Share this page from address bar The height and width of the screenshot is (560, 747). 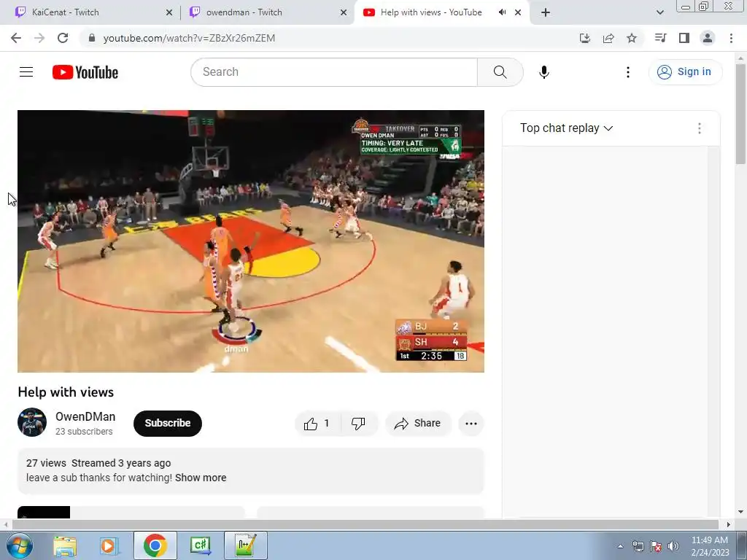[x=608, y=38]
